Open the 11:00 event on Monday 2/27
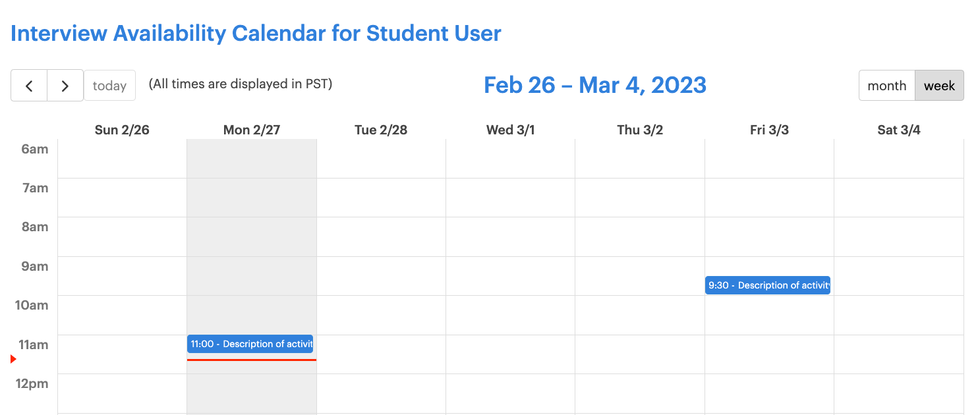This screenshot has height=415, width=980. 250,344
